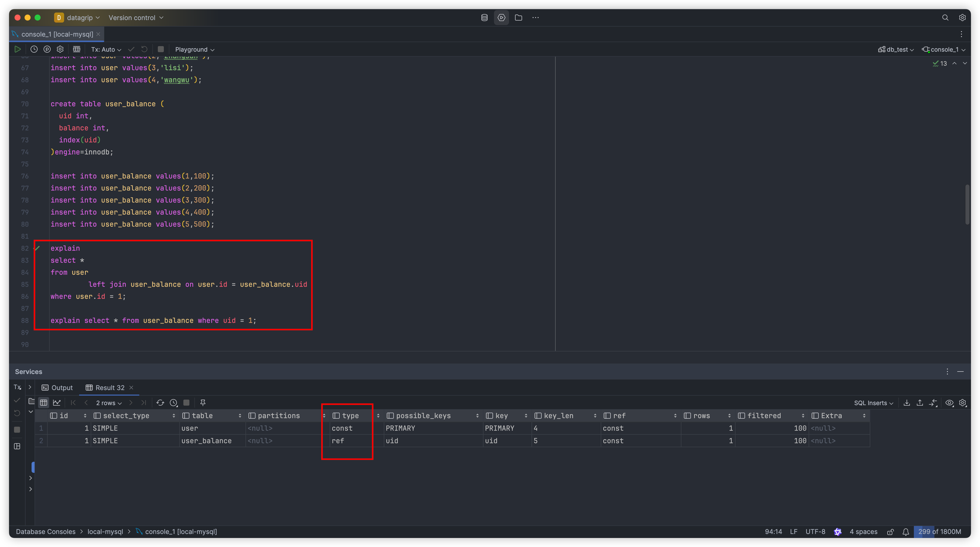Click the upload arrow icon in results toolbar
Screen dimensions: 980x547
pos(920,403)
